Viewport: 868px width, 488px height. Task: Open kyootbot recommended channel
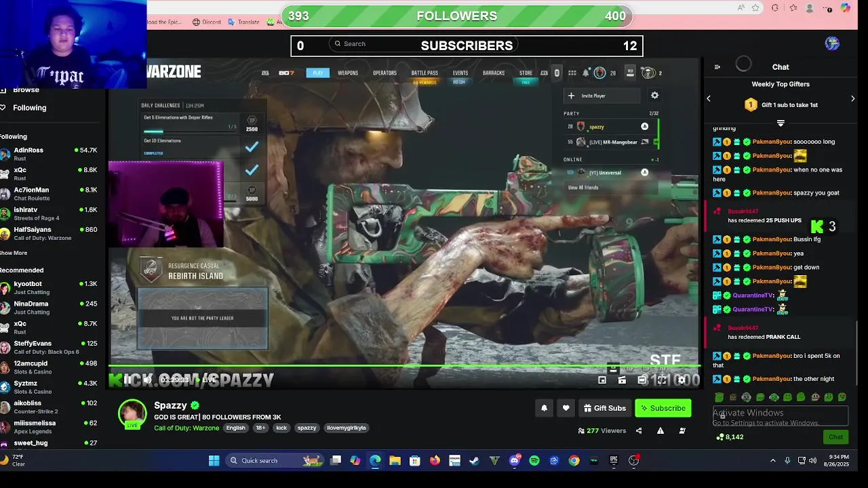(x=49, y=287)
